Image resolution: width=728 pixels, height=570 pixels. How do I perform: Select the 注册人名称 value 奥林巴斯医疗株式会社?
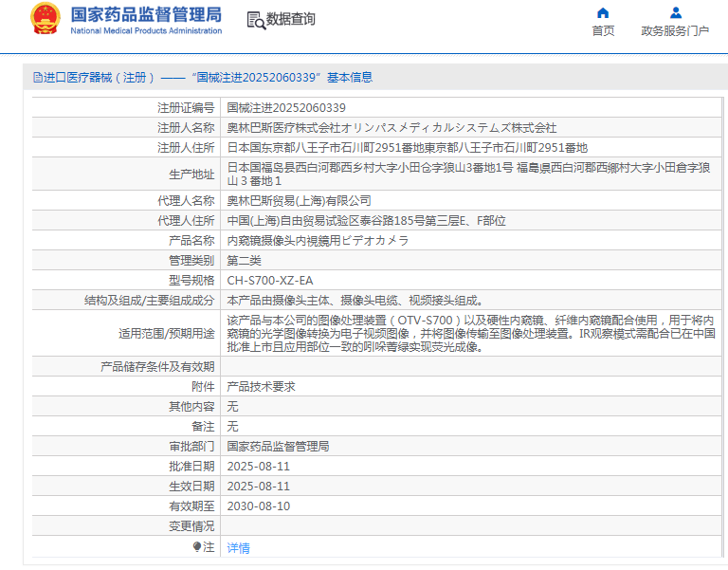point(391,128)
